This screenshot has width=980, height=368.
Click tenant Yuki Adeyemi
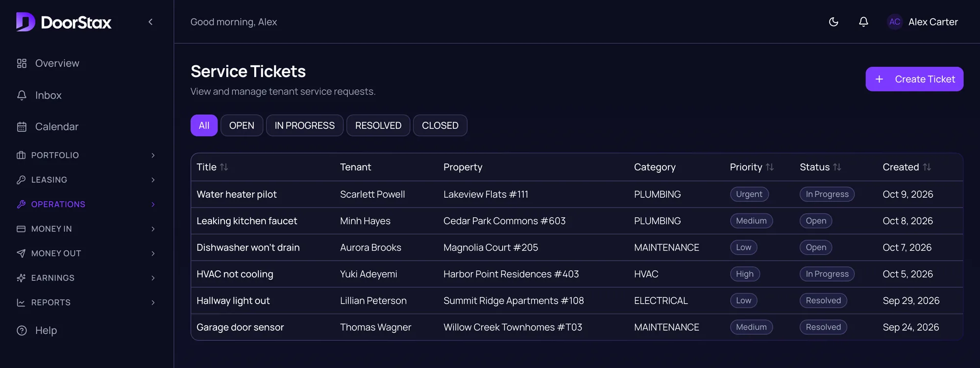pos(368,274)
